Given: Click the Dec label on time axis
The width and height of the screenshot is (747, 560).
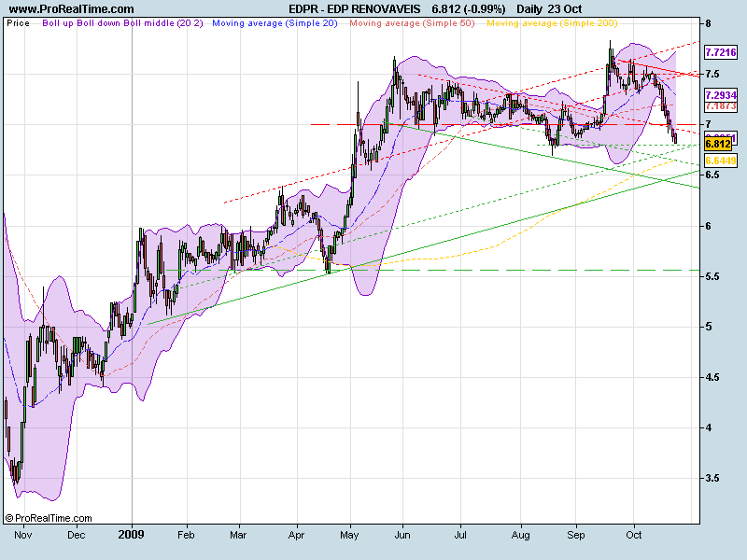Looking at the screenshot, I should 77,535.
